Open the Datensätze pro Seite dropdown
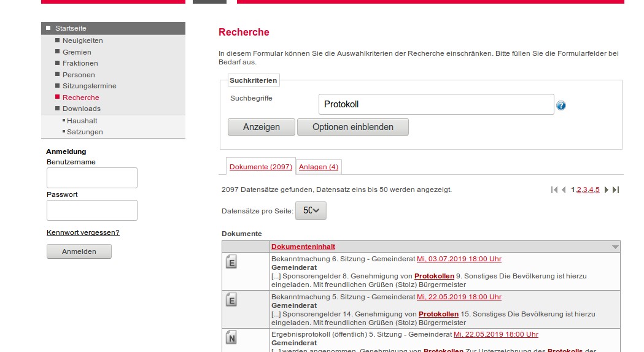Screen dimensions: 644x352 click(311, 210)
